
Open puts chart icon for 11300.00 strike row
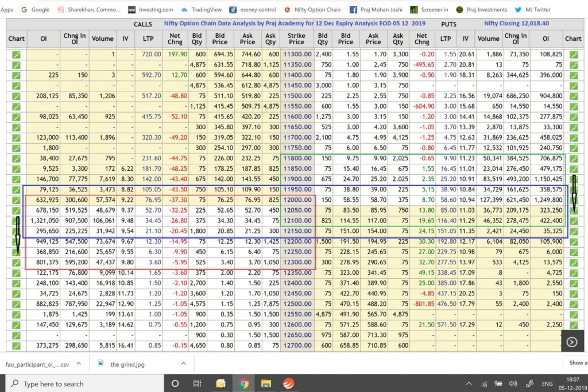tap(573, 53)
